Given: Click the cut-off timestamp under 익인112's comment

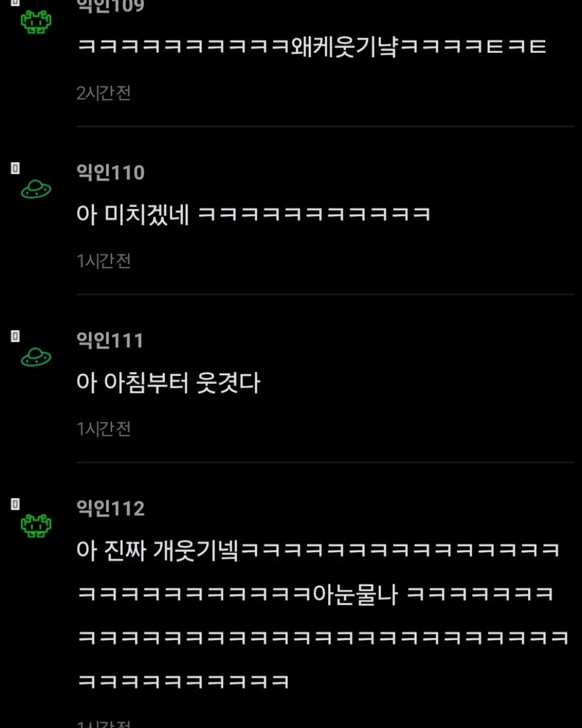Looking at the screenshot, I should click(x=103, y=723).
